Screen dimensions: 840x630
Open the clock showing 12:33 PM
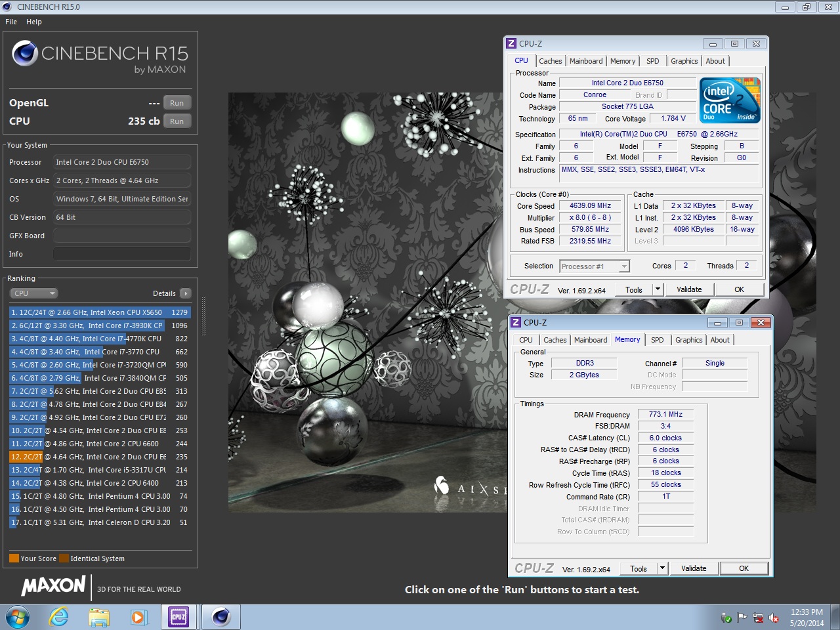click(x=807, y=618)
